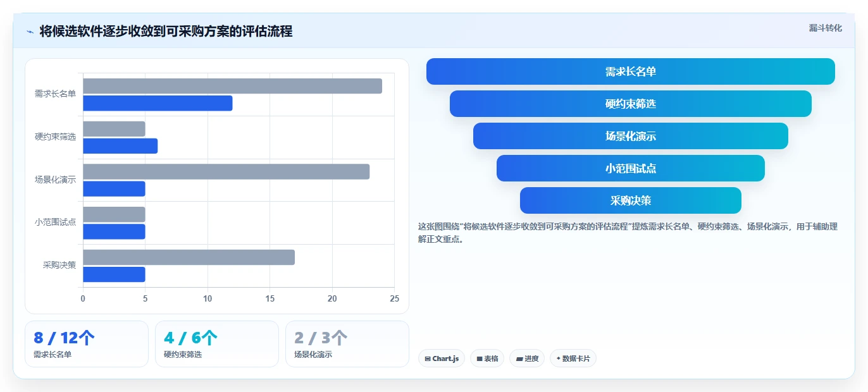This screenshot has width=868, height=392.
Task: Click the 采购决策 chart axis label
Action: [x=59, y=265]
